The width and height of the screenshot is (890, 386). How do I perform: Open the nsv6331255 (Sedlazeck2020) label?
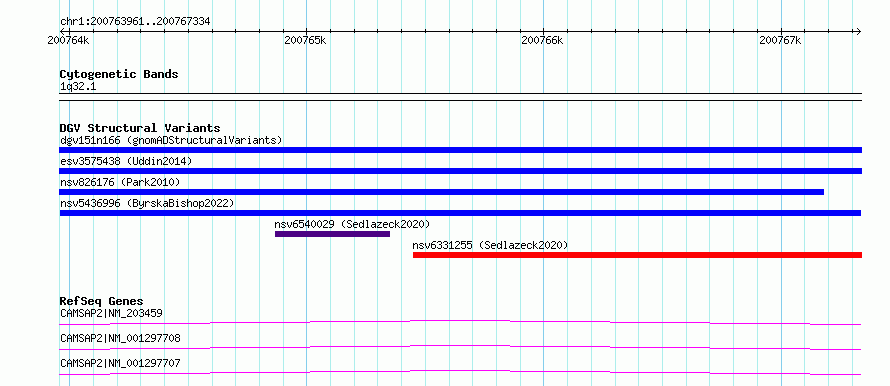pyautogui.click(x=490, y=245)
